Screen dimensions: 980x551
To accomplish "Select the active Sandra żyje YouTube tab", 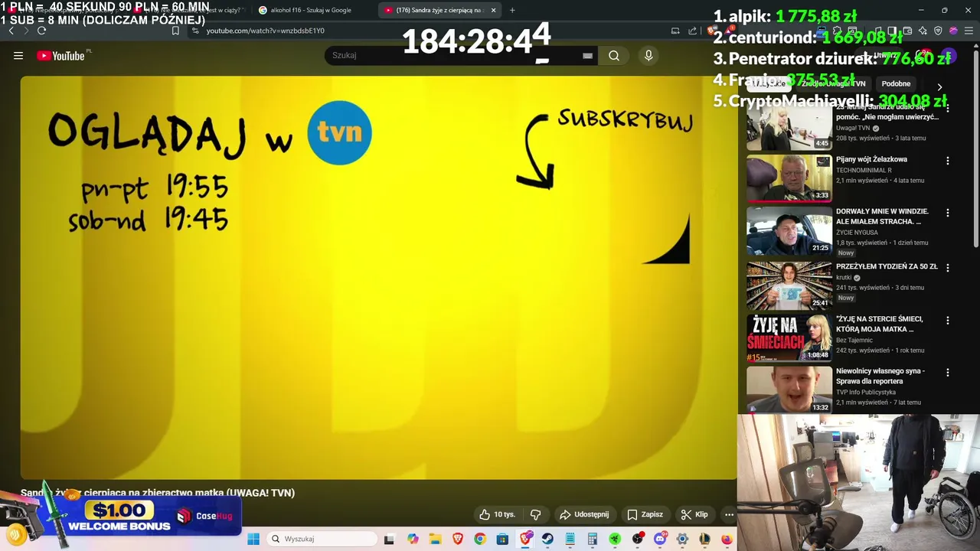I will pyautogui.click(x=439, y=10).
